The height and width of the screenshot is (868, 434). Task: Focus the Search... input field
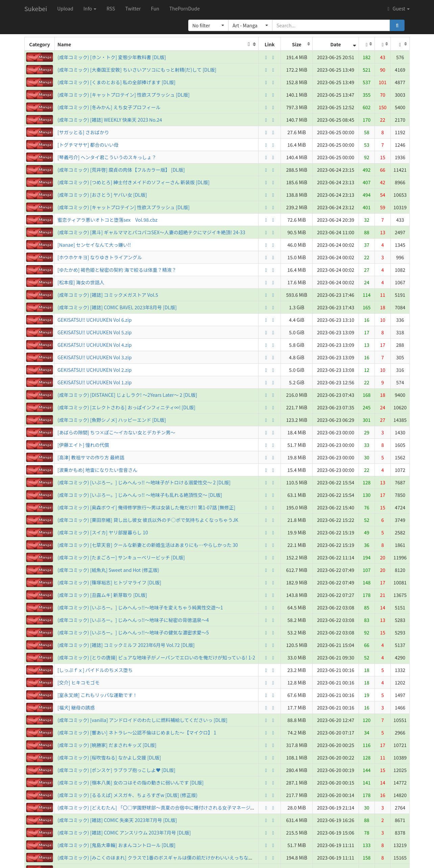click(331, 25)
